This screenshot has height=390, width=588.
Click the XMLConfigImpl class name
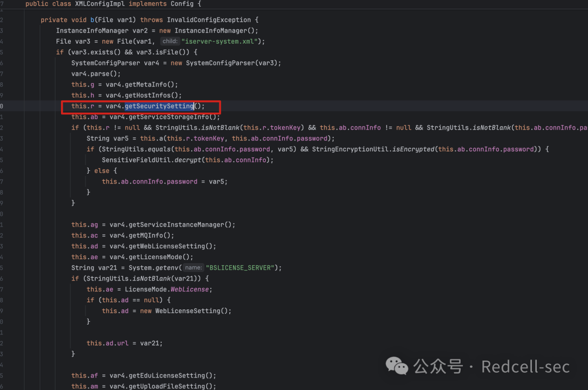(x=100, y=4)
